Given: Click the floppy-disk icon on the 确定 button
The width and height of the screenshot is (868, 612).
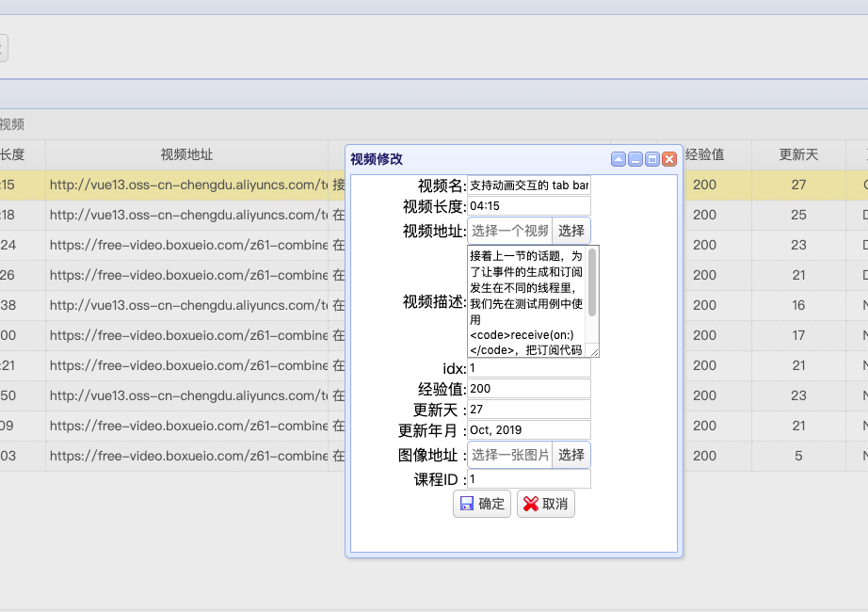Looking at the screenshot, I should 467,504.
